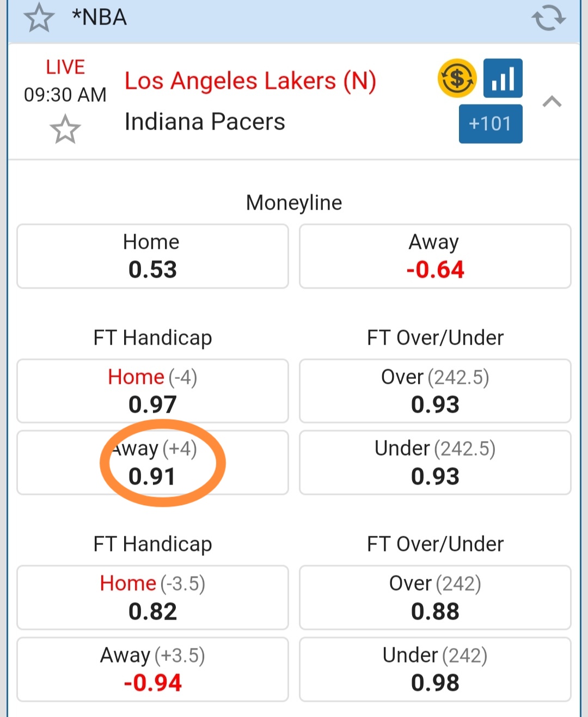Bet Under (242.5) at 0.93

[435, 463]
